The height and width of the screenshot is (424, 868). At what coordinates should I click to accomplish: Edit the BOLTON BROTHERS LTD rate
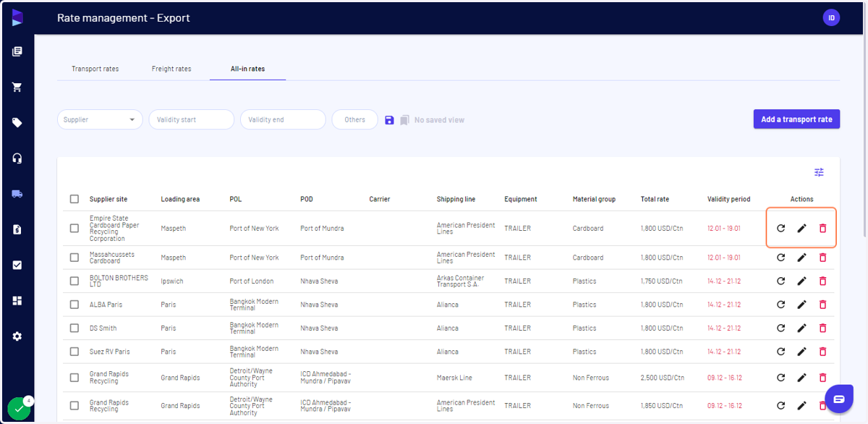coord(801,281)
